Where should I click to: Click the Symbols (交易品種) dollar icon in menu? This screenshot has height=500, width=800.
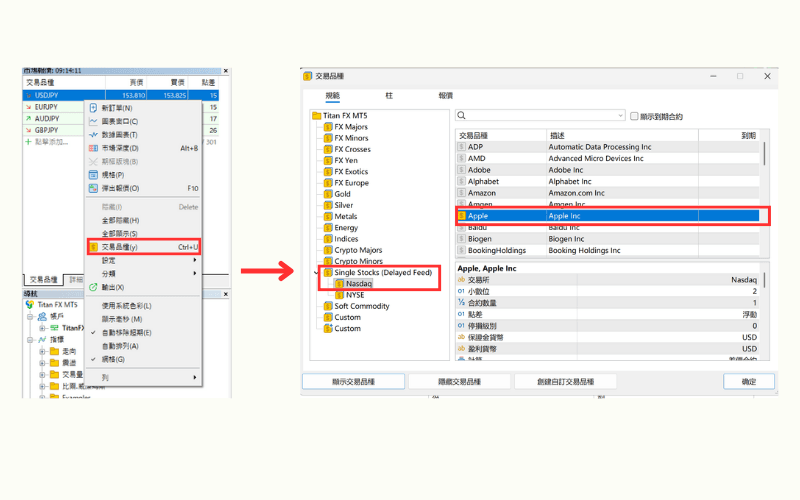coord(93,247)
